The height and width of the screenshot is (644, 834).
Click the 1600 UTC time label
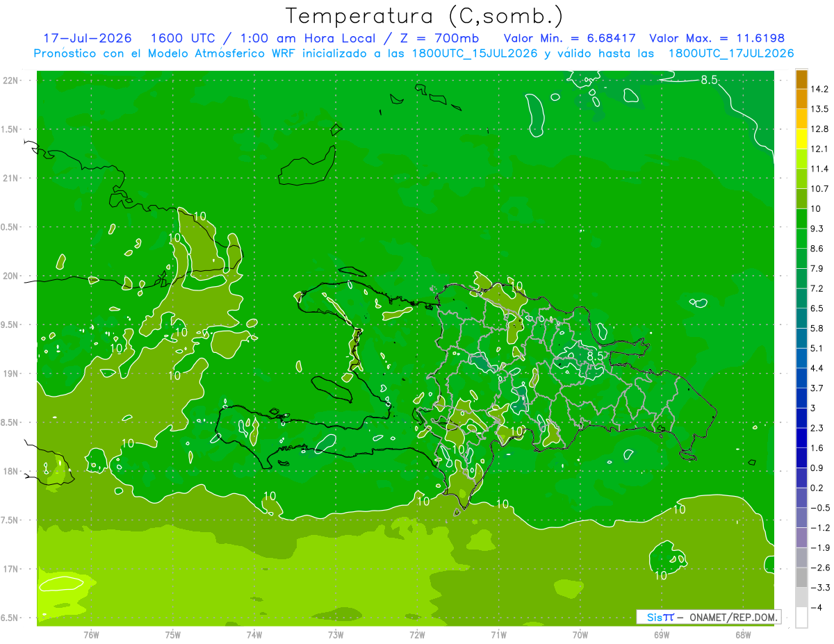[x=183, y=38]
